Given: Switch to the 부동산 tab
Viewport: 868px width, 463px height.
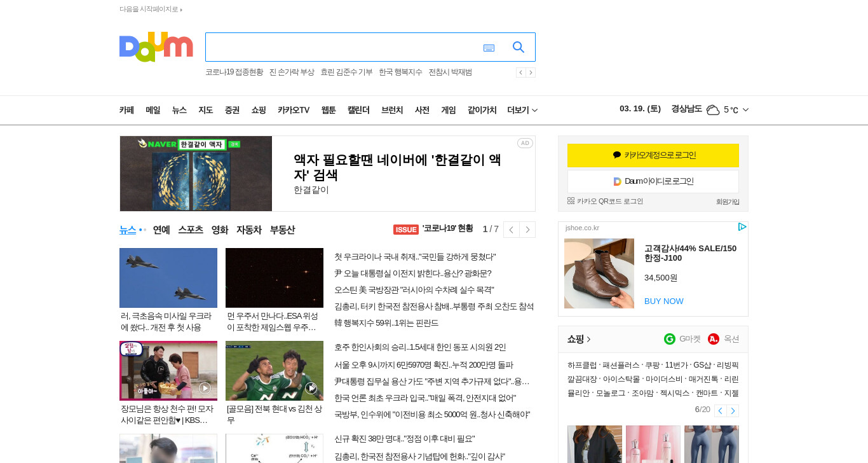Looking at the screenshot, I should (x=282, y=230).
